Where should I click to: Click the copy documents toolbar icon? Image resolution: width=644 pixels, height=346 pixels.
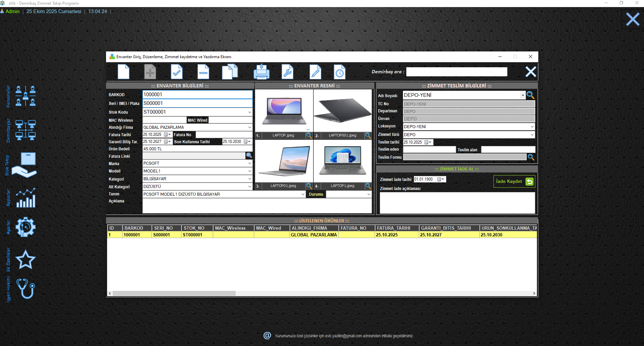[230, 72]
